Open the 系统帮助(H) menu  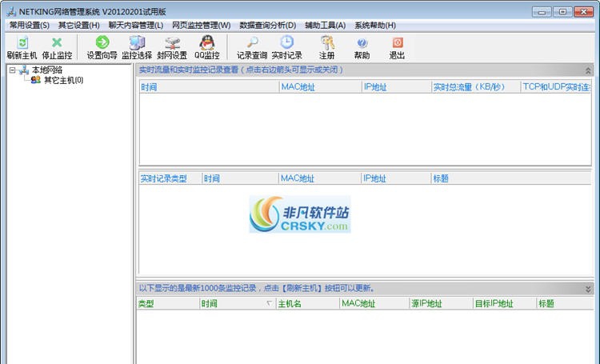click(x=375, y=26)
